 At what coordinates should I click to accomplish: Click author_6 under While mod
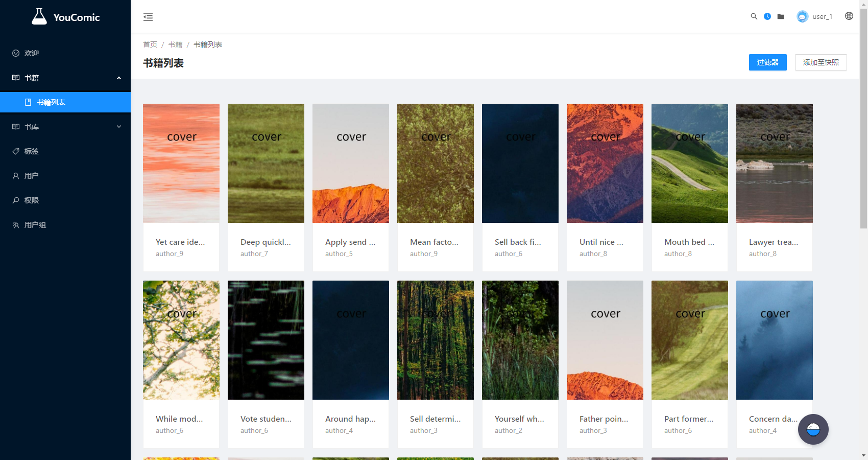(170, 430)
